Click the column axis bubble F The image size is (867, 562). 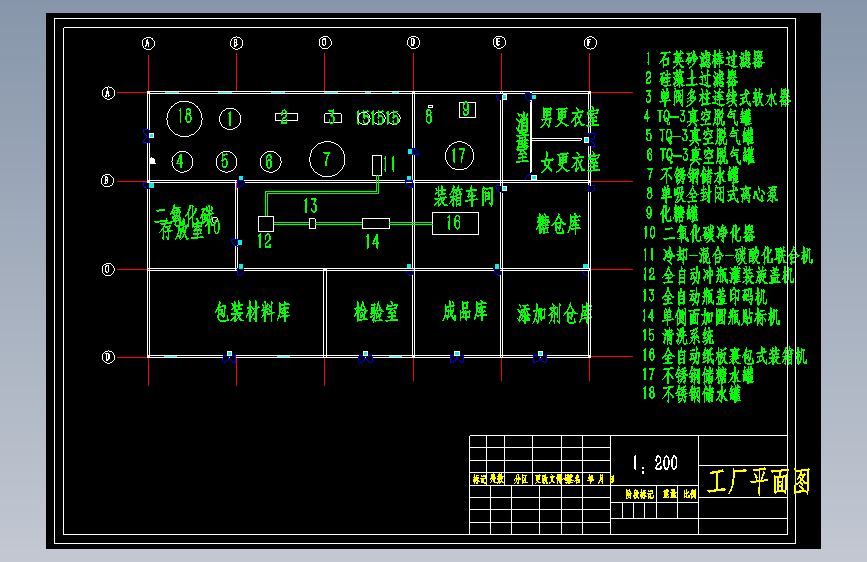coord(590,43)
